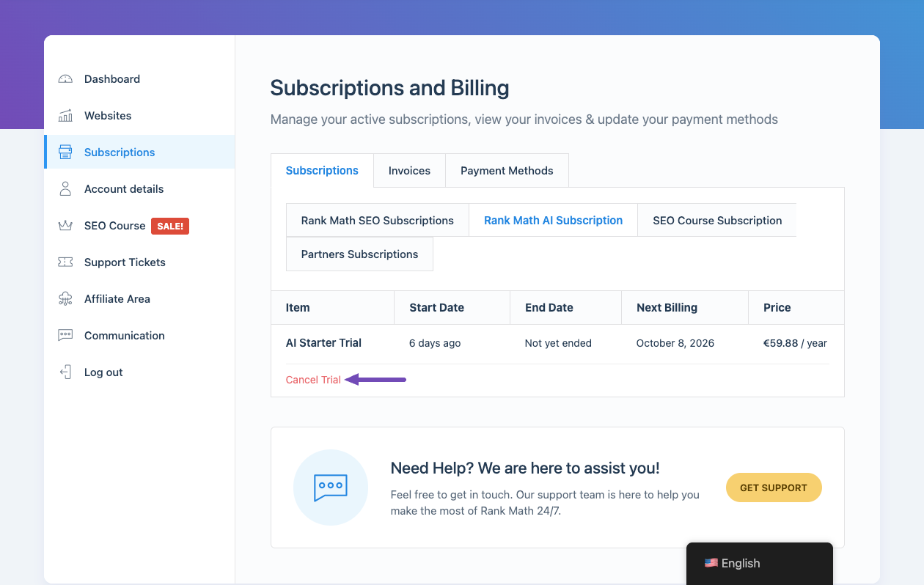The height and width of the screenshot is (585, 924).
Task: Click the Dashboard gauge icon in sidebar
Action: (65, 79)
